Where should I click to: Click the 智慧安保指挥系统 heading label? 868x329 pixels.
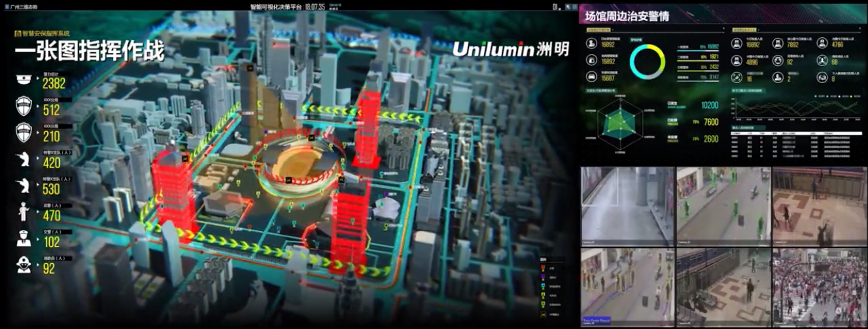pos(46,33)
